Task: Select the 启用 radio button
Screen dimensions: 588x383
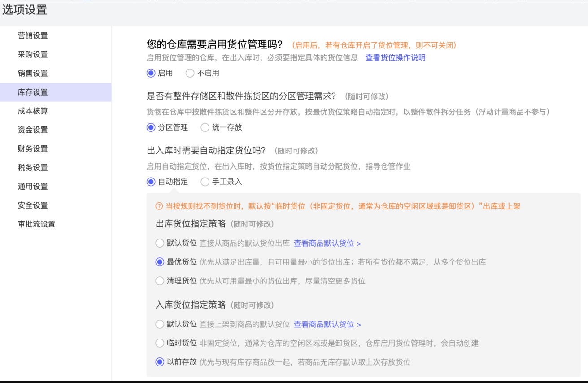Action: (x=151, y=73)
